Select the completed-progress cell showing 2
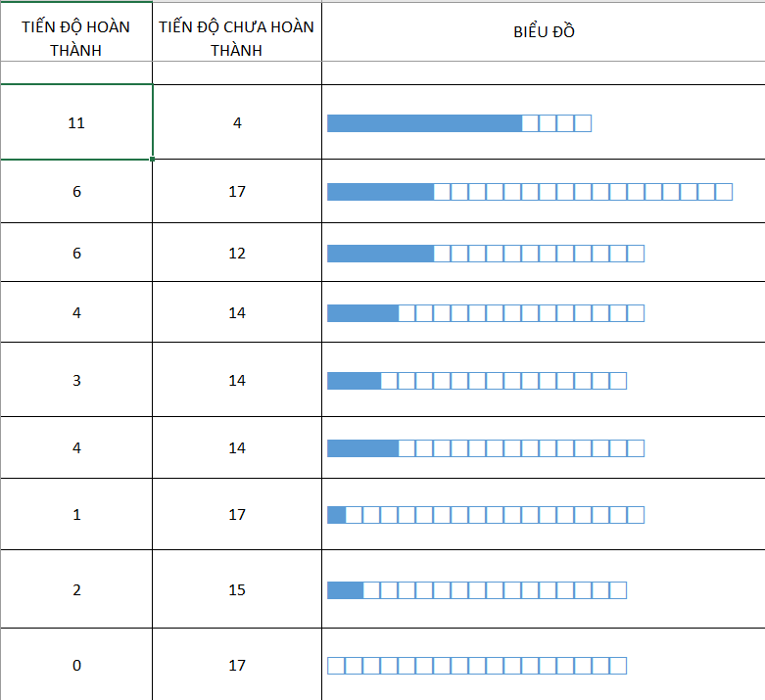Screen dimensions: 765x700 pos(76,590)
